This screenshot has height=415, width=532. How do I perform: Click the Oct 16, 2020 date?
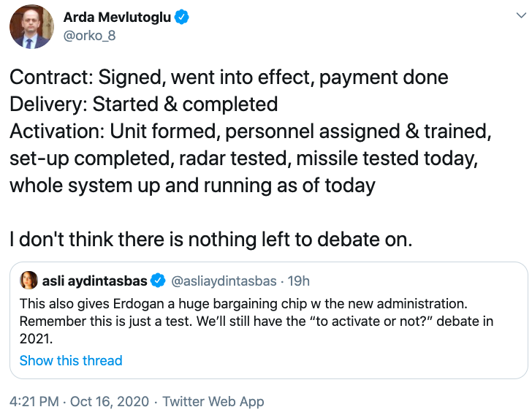pos(110,401)
